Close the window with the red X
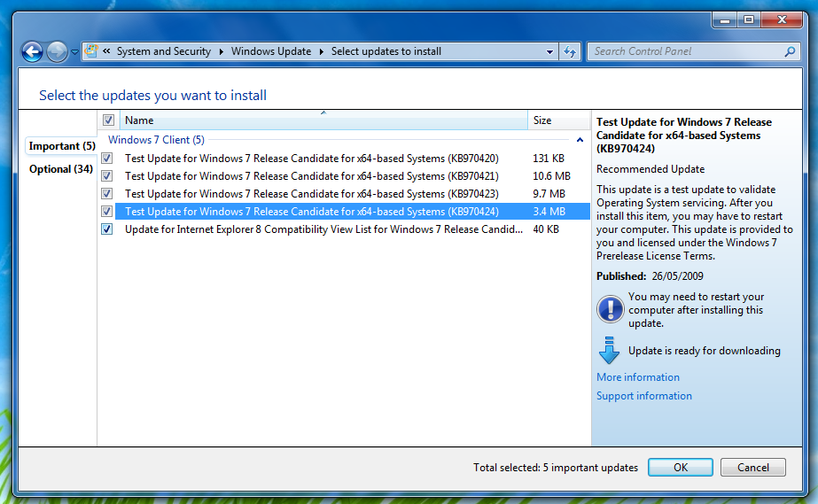This screenshot has height=504, width=818. click(782, 19)
